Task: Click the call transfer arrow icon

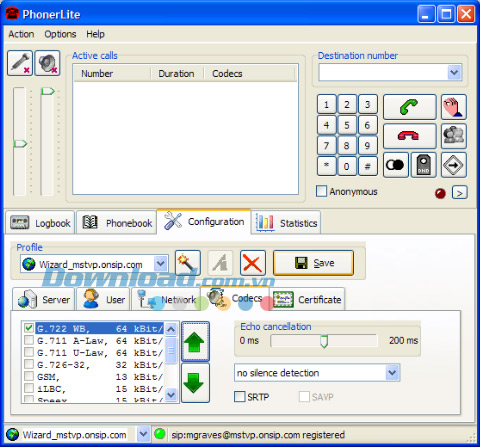Action: click(x=454, y=165)
